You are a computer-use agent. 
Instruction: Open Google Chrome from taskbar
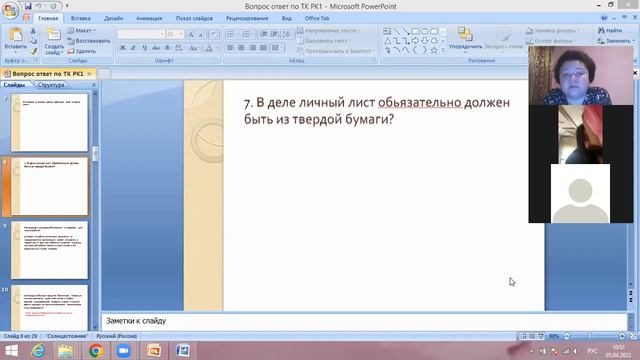pyautogui.click(x=96, y=351)
